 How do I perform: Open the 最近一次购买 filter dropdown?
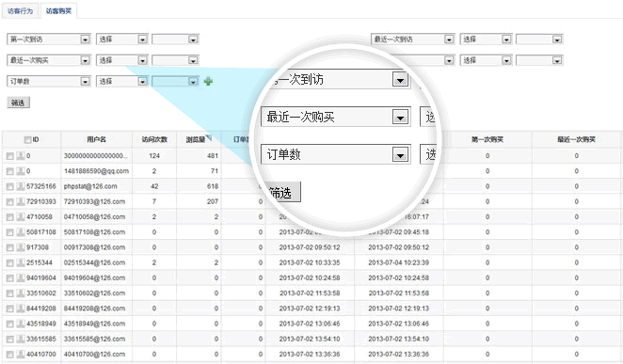coord(49,60)
